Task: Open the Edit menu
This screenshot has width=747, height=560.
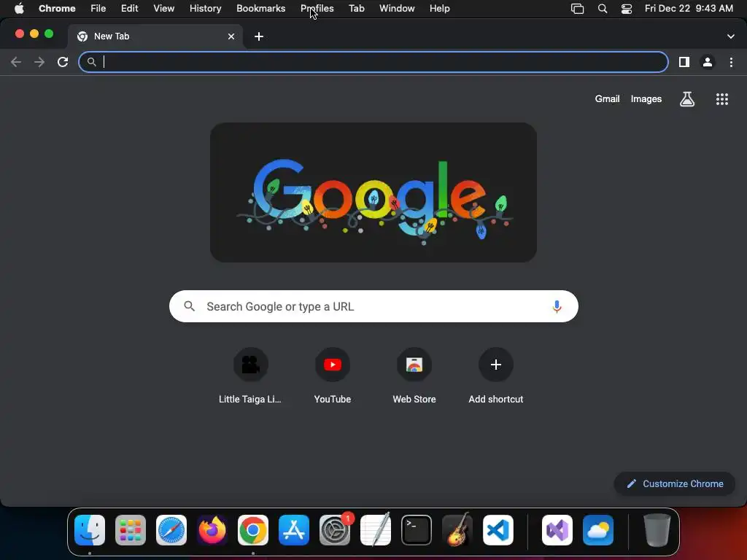Action: tap(129, 9)
